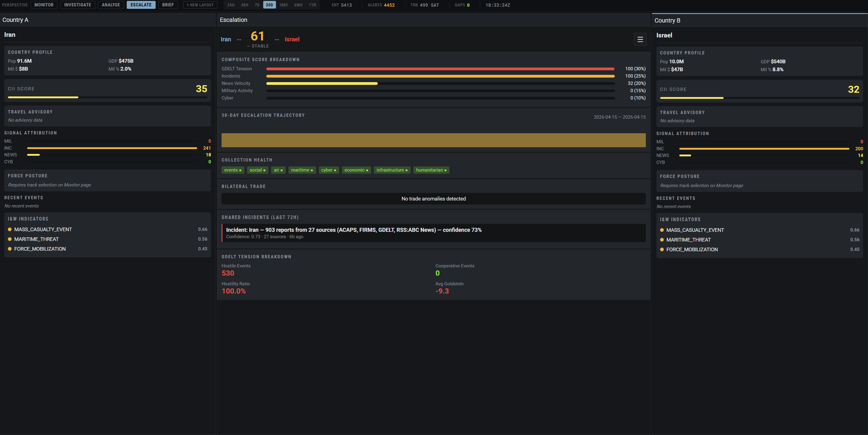This screenshot has width=868, height=435.
Task: Click the GDELT Tension score bar
Action: click(440, 69)
